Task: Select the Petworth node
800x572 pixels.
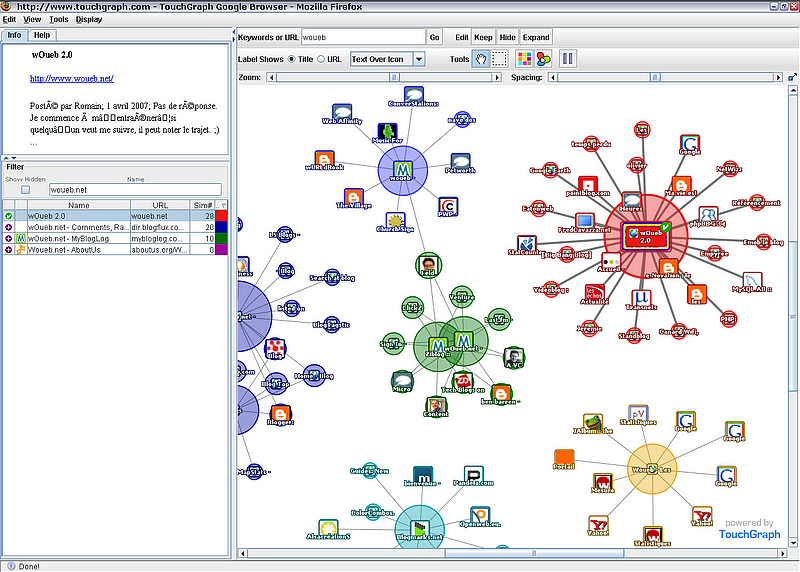Action: pyautogui.click(x=460, y=162)
